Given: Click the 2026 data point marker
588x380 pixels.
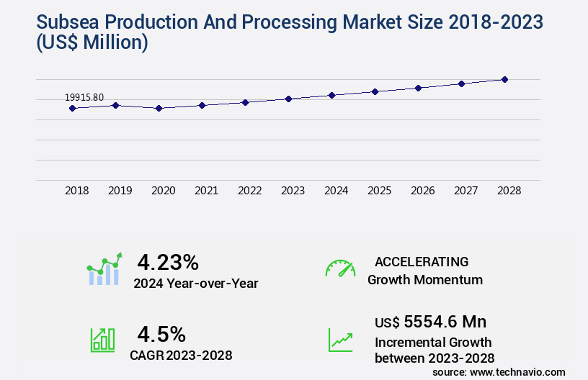Looking at the screenshot, I should click(x=418, y=88).
